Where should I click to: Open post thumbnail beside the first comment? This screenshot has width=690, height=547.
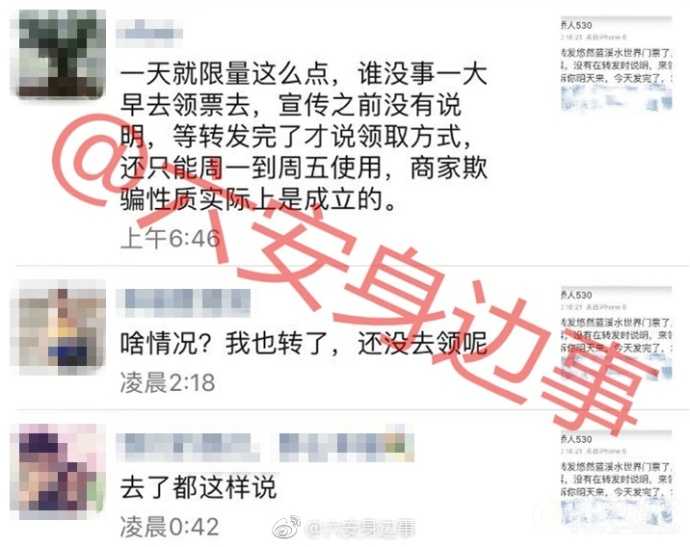[x=616, y=64]
